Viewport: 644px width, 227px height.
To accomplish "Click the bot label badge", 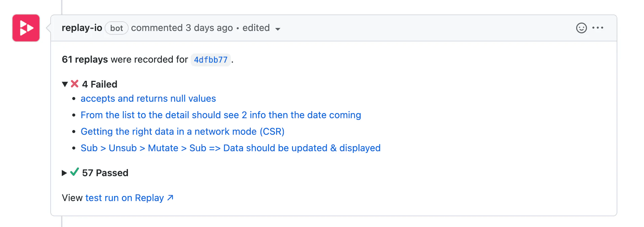I will tap(116, 28).
